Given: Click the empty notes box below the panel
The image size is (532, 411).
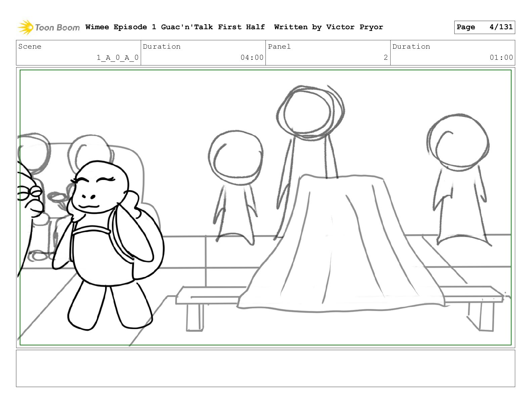Looking at the screenshot, I should (265, 368).
